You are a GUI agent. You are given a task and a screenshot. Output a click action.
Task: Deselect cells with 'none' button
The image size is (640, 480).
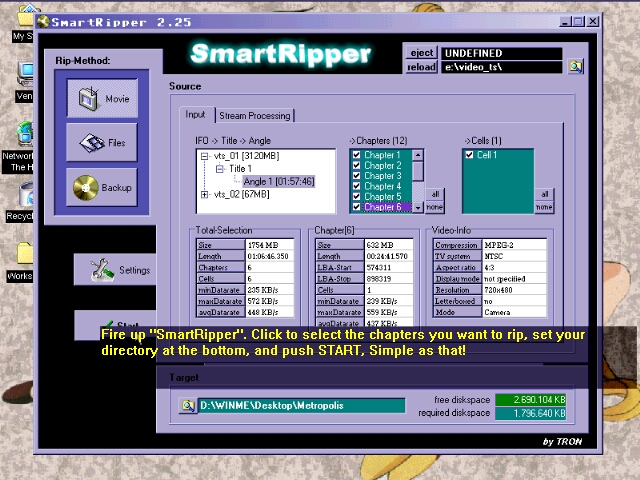(x=544, y=207)
